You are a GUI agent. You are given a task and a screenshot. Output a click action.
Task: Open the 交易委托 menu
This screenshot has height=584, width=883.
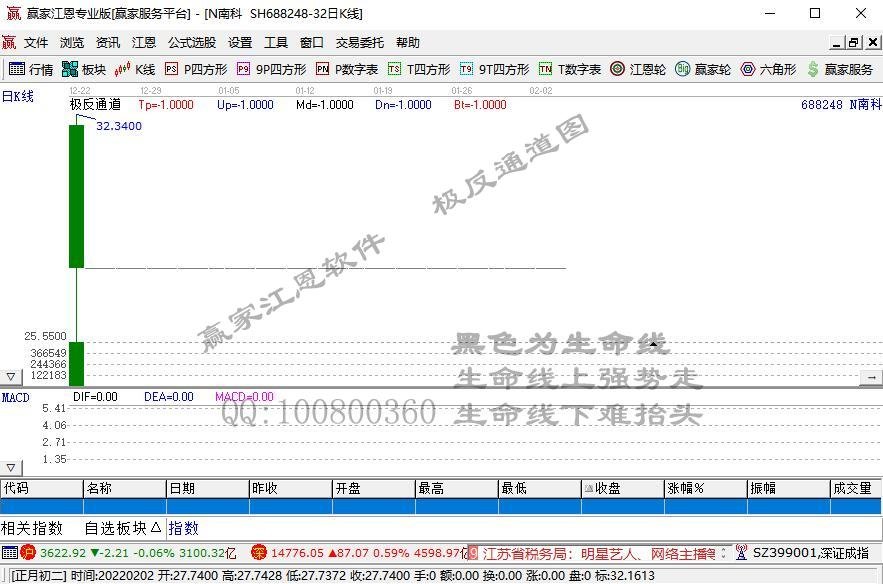360,42
